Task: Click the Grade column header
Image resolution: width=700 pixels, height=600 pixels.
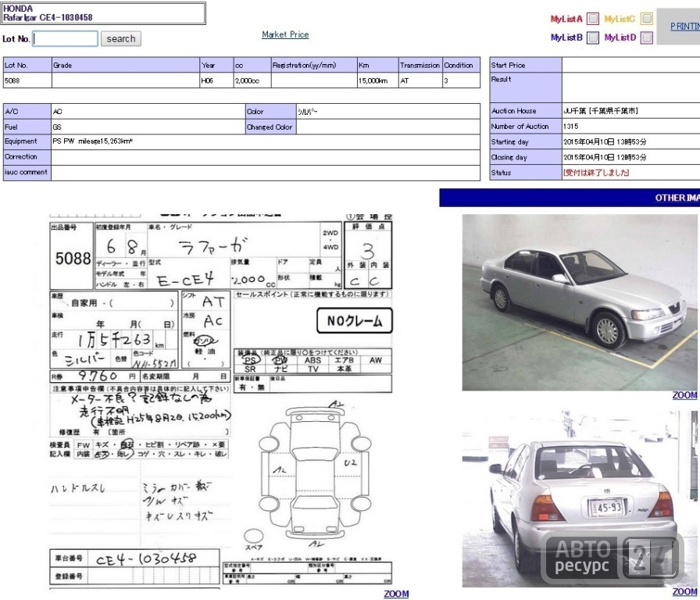Action: (126, 65)
